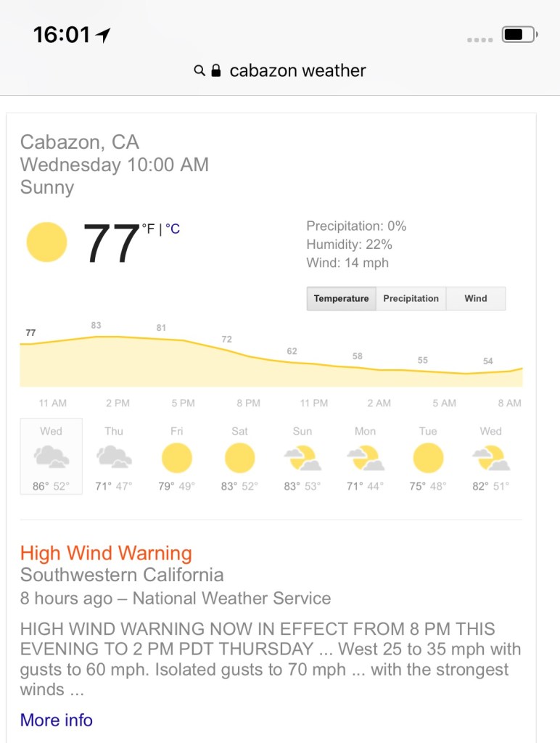The width and height of the screenshot is (560, 743).
Task: Switch to the Wind tab
Action: point(476,298)
